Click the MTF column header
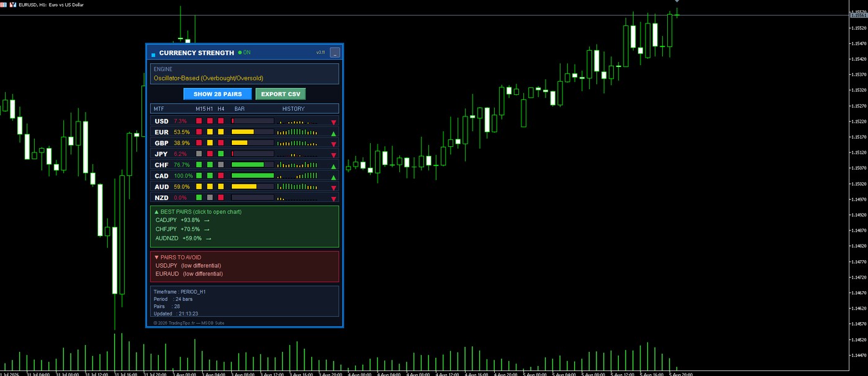 click(x=159, y=109)
